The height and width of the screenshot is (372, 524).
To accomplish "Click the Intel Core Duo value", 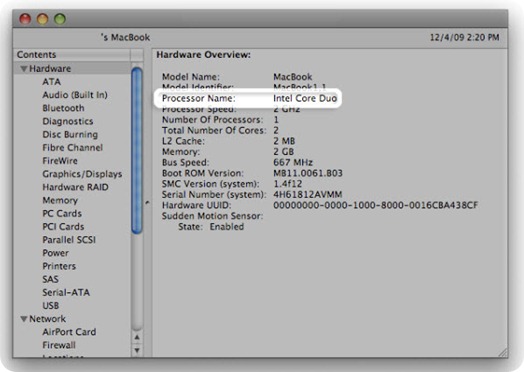I will 305,98.
